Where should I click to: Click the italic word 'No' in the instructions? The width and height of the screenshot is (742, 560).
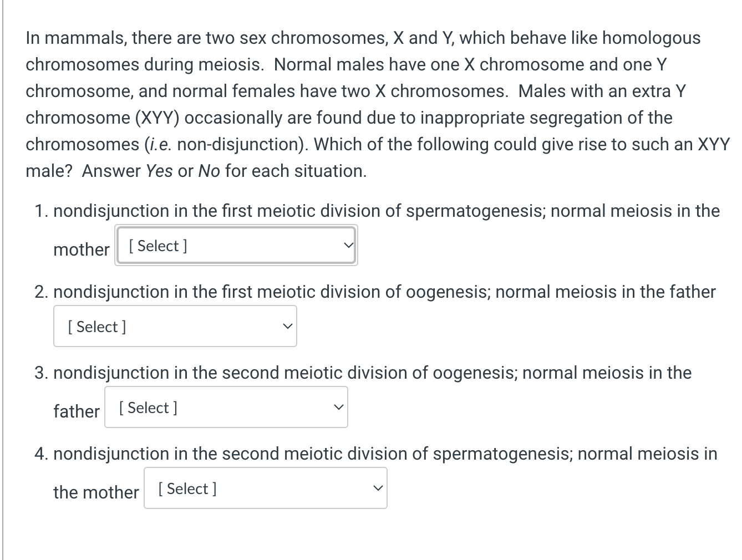pyautogui.click(x=209, y=171)
